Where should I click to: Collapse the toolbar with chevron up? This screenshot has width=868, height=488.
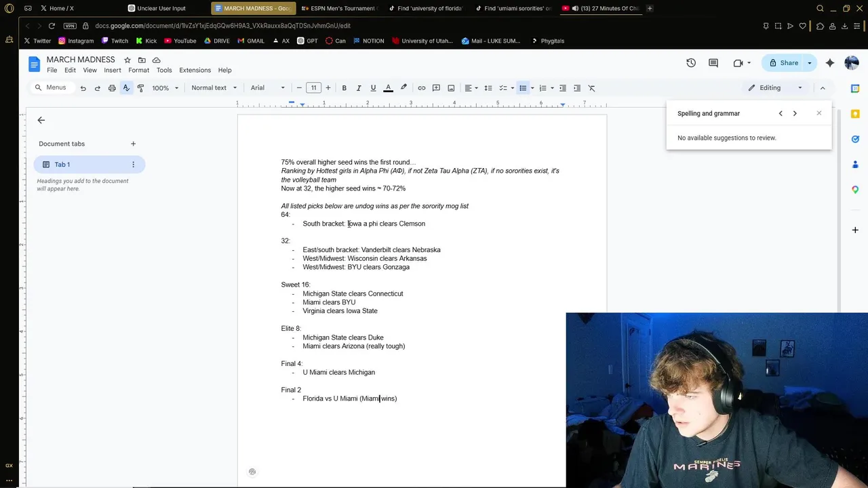tap(823, 88)
